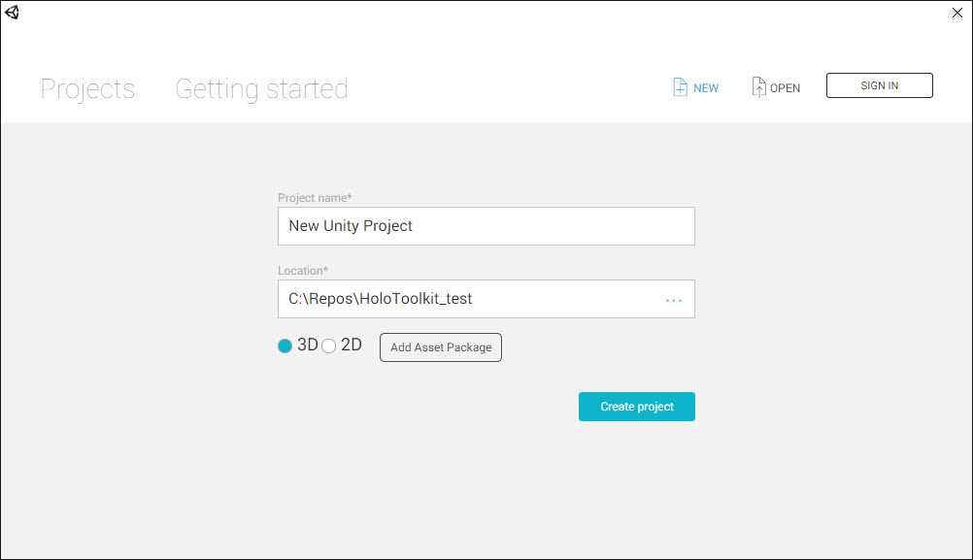Open the Getting started tab
This screenshot has height=560, width=973.
tap(260, 88)
